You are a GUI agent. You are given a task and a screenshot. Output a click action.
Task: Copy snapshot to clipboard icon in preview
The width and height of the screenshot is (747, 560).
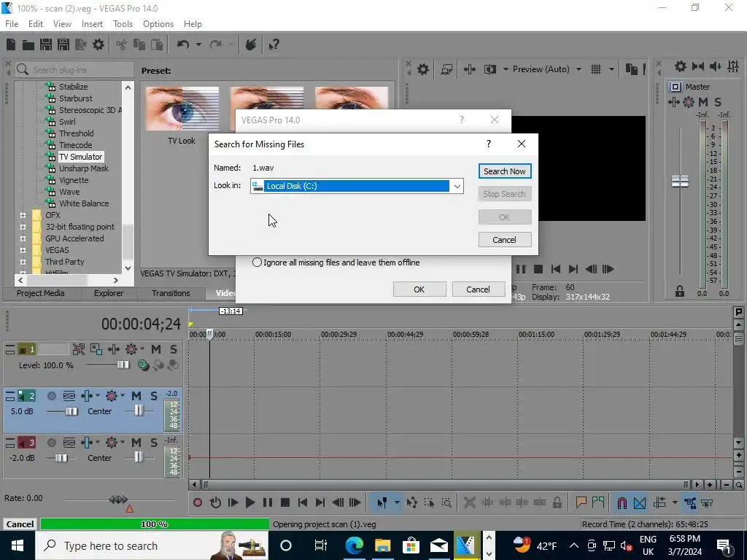click(x=631, y=69)
